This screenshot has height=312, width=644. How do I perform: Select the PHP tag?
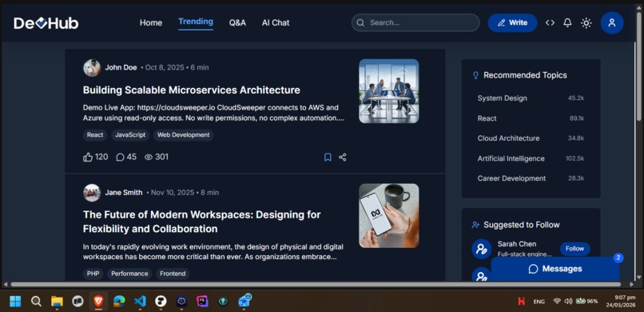click(x=93, y=274)
